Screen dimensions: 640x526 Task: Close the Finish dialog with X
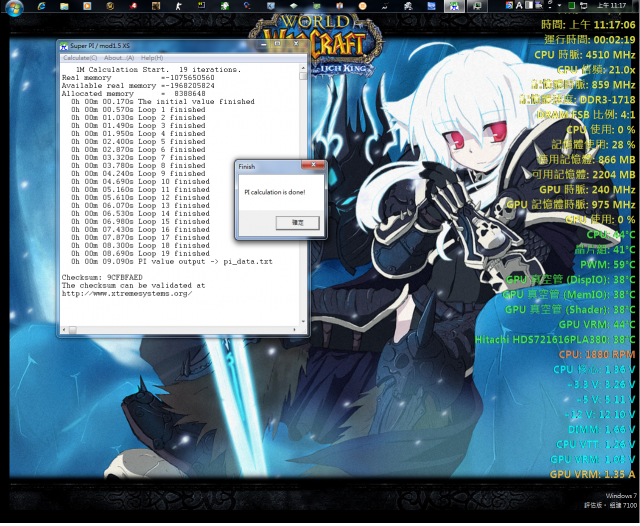click(x=313, y=164)
